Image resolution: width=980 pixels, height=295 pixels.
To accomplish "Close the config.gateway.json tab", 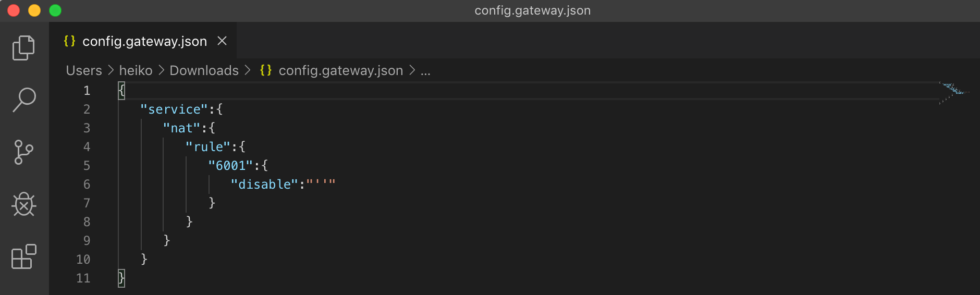I will [222, 41].
